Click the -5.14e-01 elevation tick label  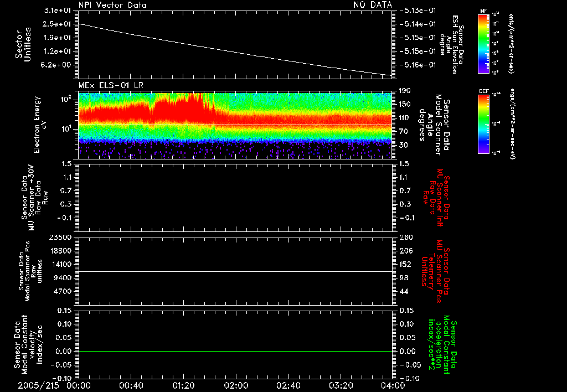[418, 24]
